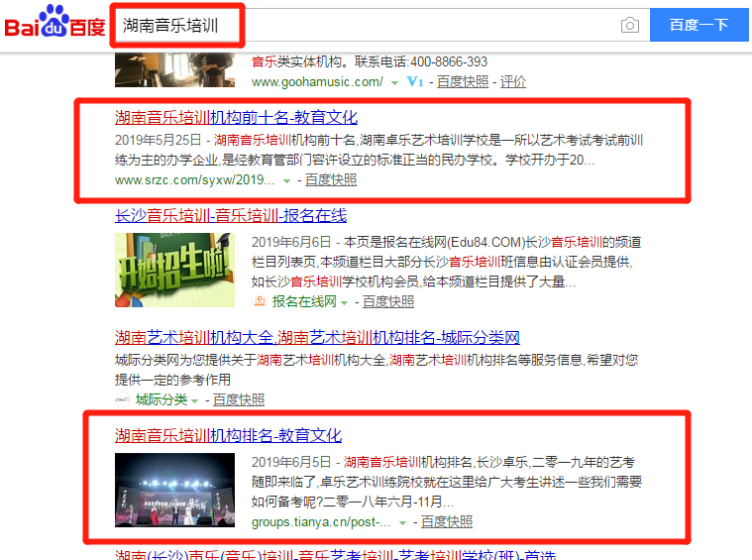
Task: Click snippet text 提供一定的参考作用
Action: pos(172,380)
